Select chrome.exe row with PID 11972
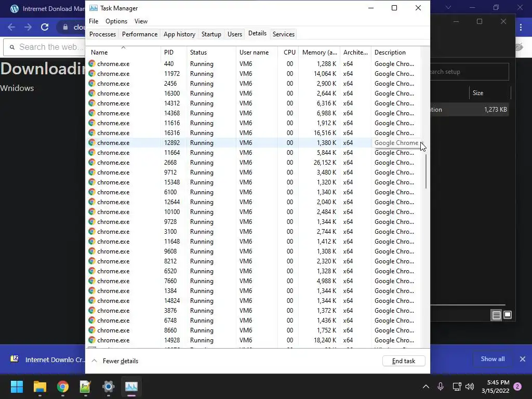532x399 pixels. click(x=254, y=74)
